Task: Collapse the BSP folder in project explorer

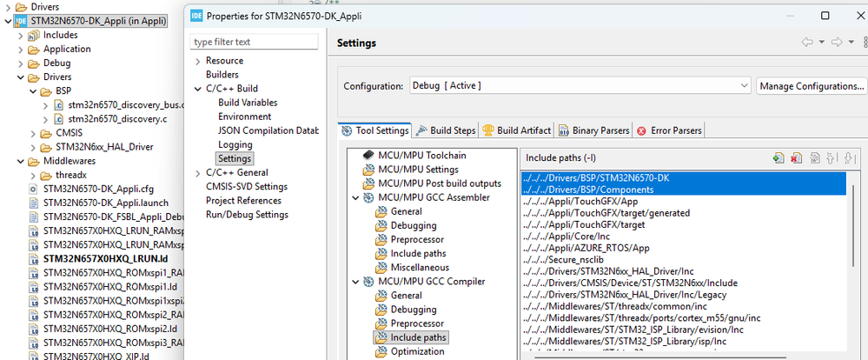Action: (33, 90)
